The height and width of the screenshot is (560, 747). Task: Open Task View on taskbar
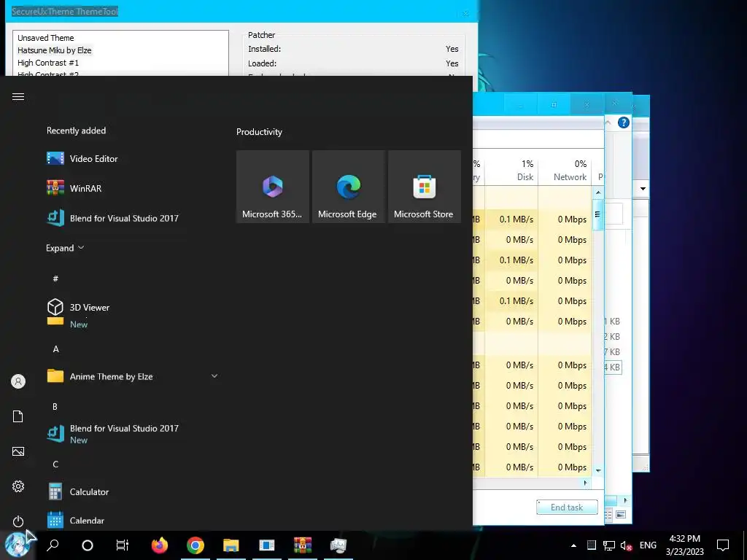click(x=123, y=545)
